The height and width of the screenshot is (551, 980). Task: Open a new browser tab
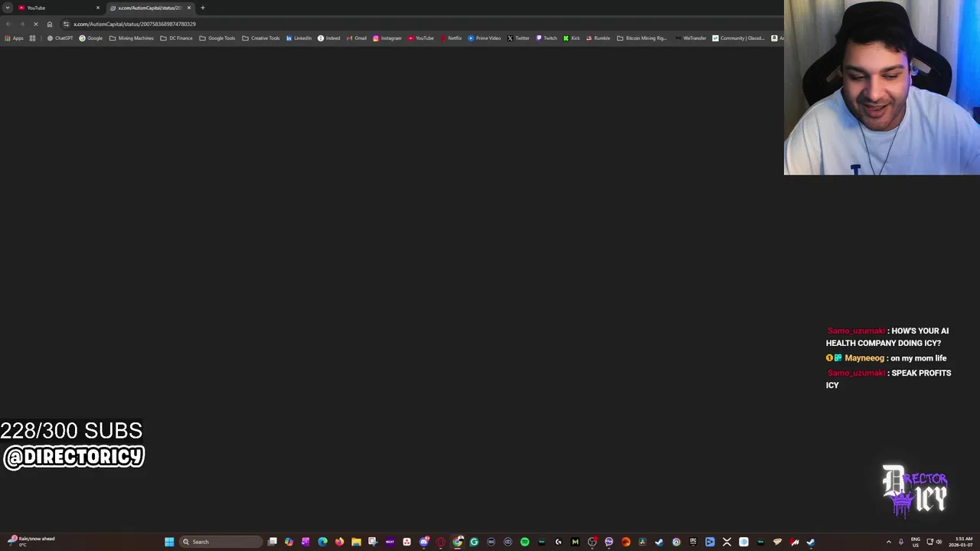point(202,8)
